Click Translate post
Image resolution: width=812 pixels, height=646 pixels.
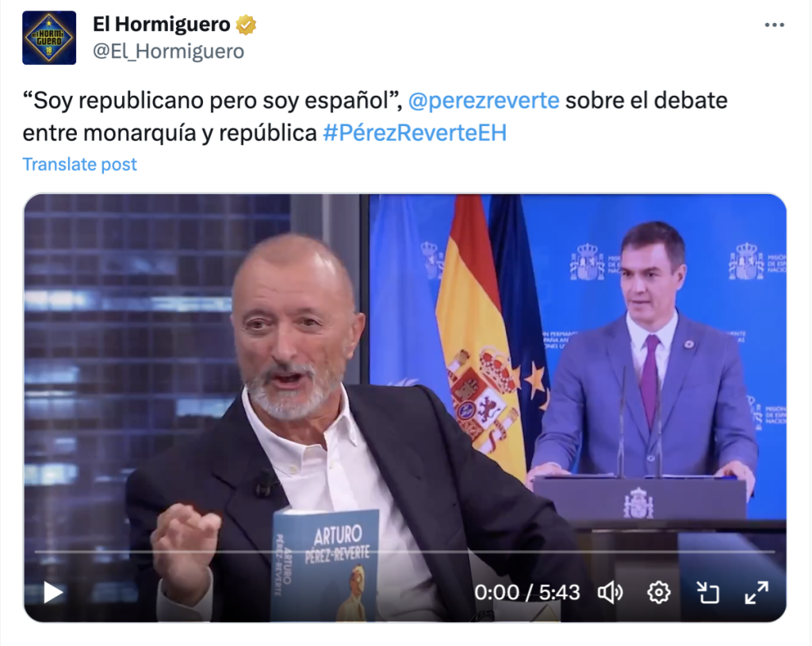click(x=80, y=164)
